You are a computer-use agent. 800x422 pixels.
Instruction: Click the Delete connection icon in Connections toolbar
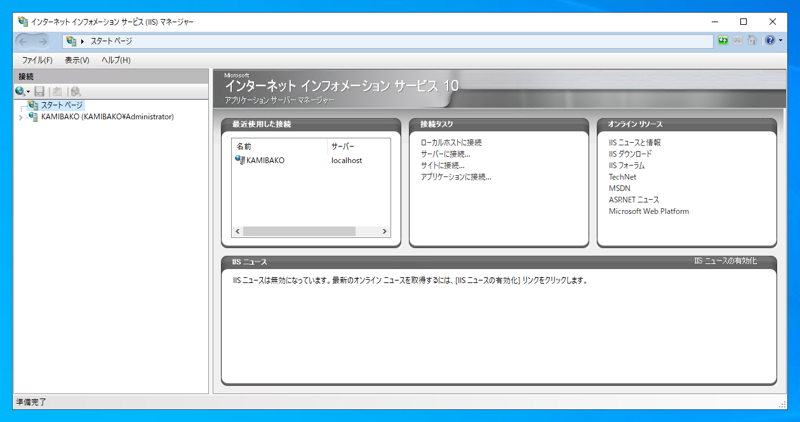76,91
